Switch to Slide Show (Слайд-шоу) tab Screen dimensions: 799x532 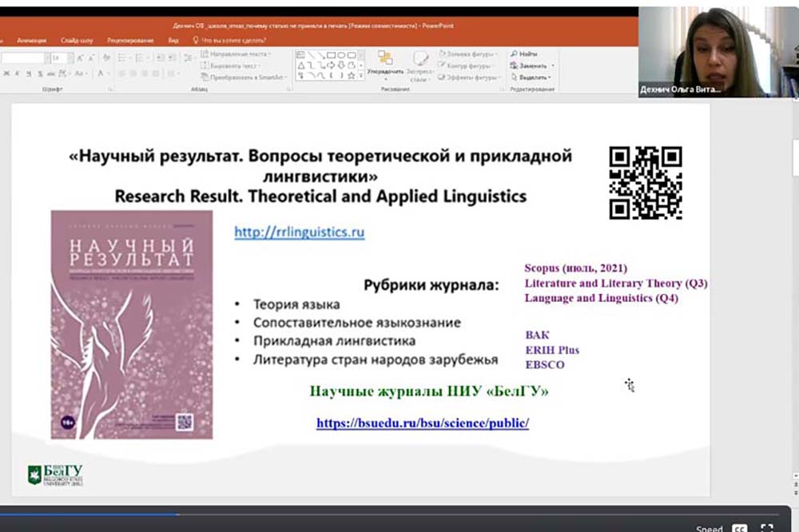[77, 39]
